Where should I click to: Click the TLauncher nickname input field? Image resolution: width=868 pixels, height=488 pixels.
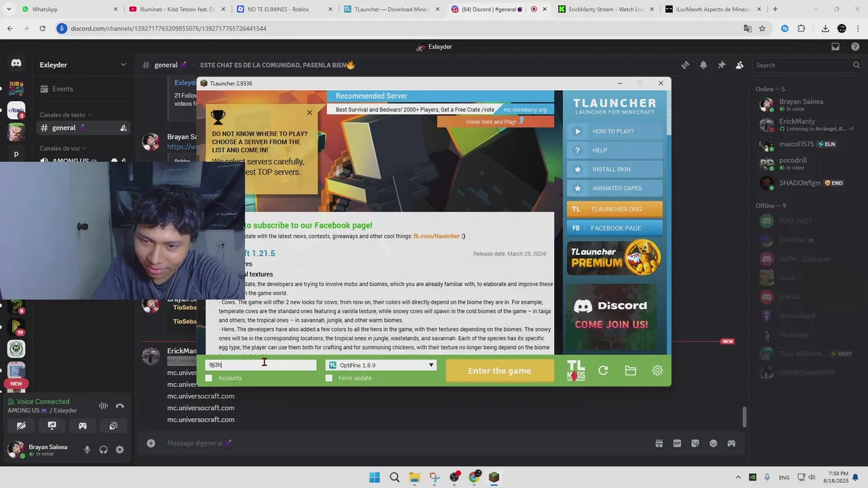(x=261, y=365)
